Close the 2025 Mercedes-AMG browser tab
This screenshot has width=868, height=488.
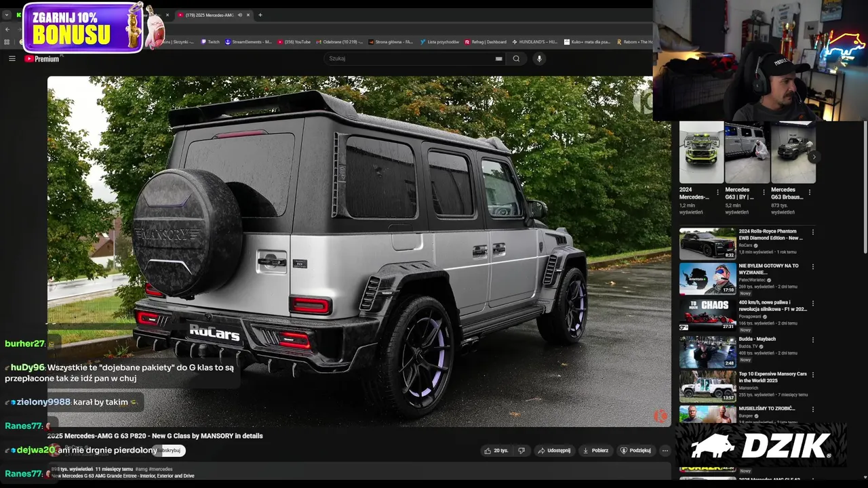[248, 15]
